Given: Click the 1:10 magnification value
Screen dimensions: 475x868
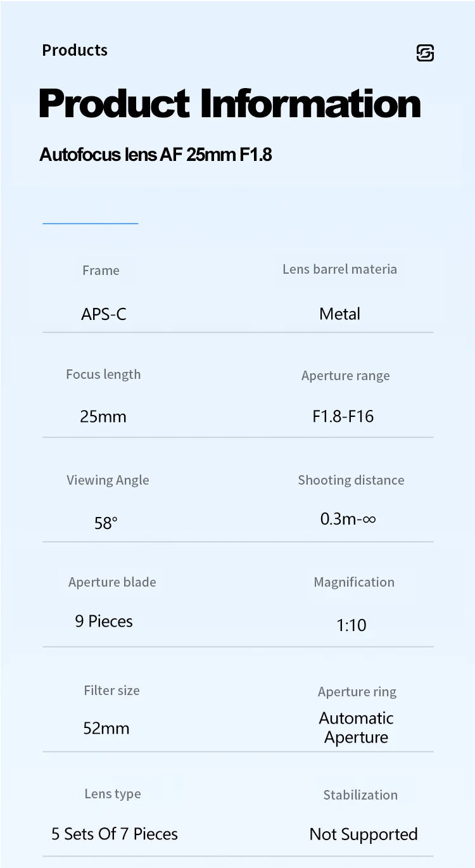Looking at the screenshot, I should click(x=351, y=625).
